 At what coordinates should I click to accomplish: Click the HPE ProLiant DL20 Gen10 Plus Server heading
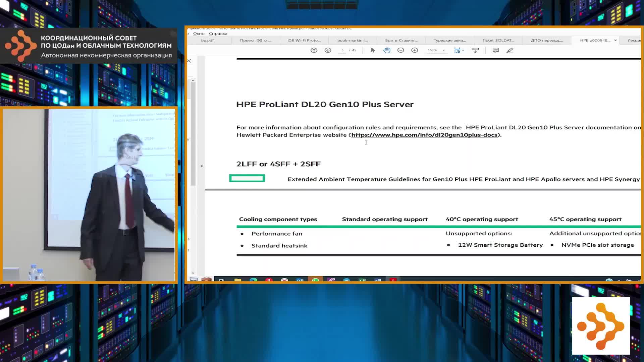(325, 104)
